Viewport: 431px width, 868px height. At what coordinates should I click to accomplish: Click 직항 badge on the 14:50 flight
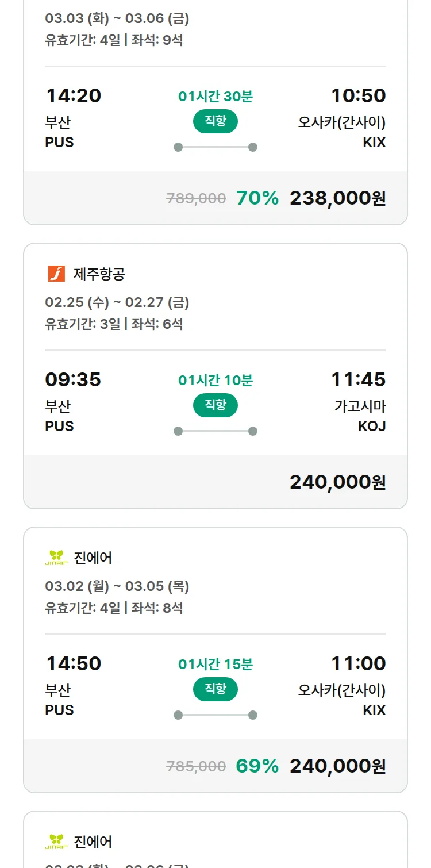pos(215,689)
